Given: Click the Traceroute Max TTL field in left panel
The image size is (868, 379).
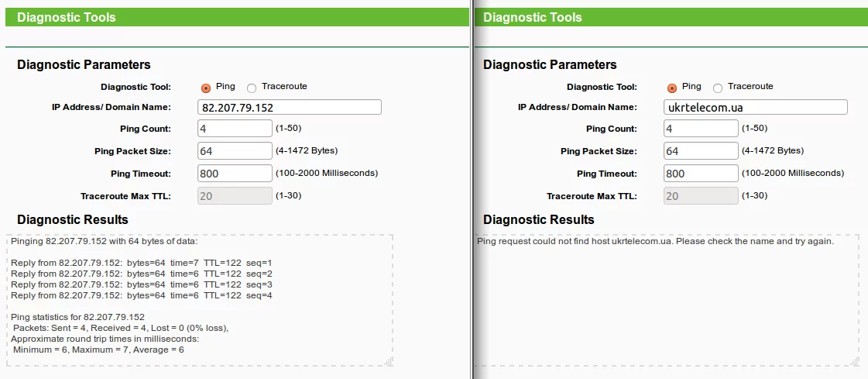Looking at the screenshot, I should click(x=235, y=196).
